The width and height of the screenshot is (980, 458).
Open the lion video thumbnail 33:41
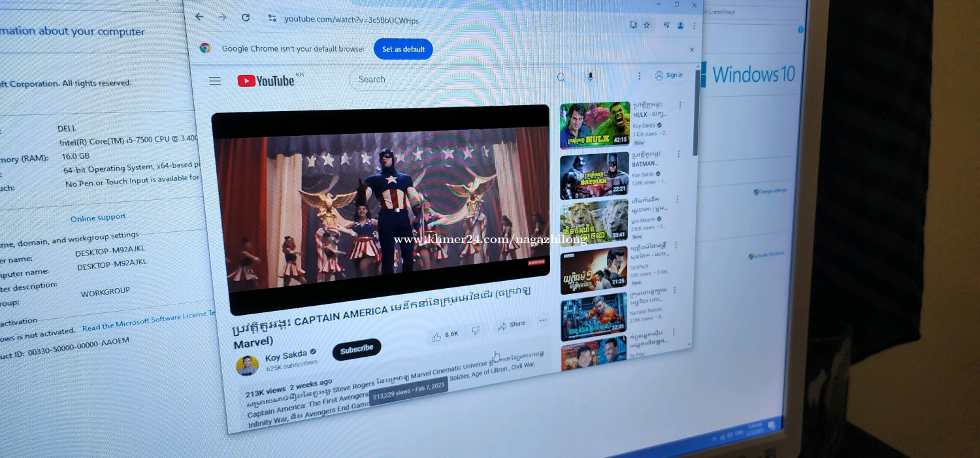(594, 222)
